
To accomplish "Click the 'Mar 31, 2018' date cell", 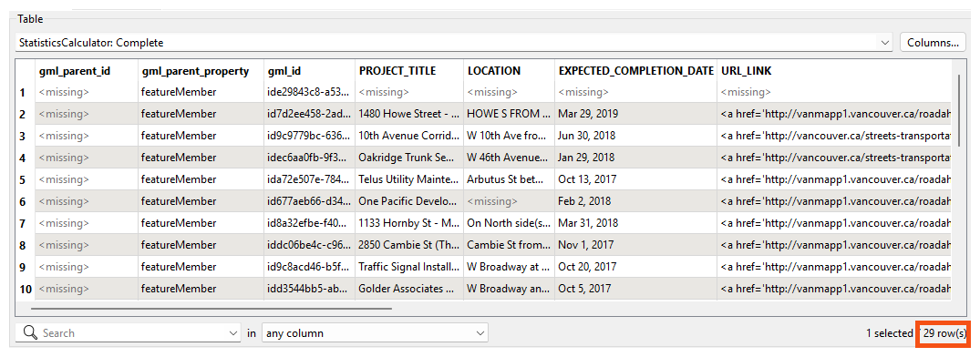I will pyautogui.click(x=635, y=223).
